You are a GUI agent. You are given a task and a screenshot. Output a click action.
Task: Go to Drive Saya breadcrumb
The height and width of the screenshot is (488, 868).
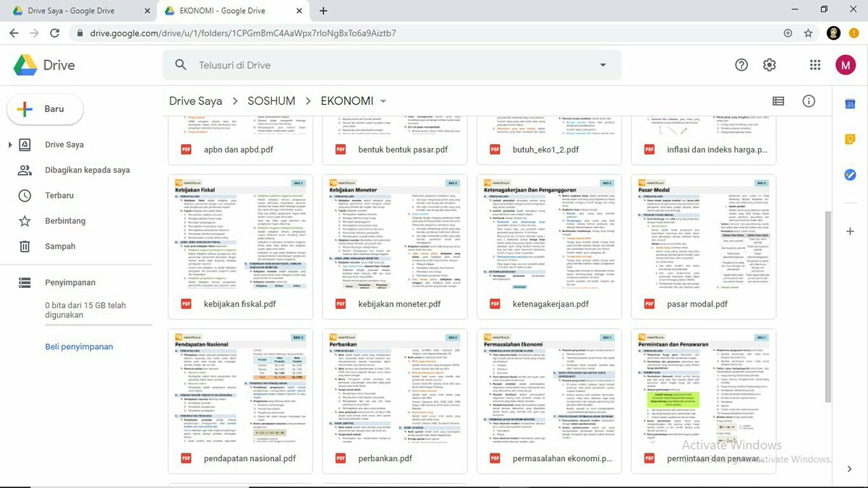pos(195,101)
